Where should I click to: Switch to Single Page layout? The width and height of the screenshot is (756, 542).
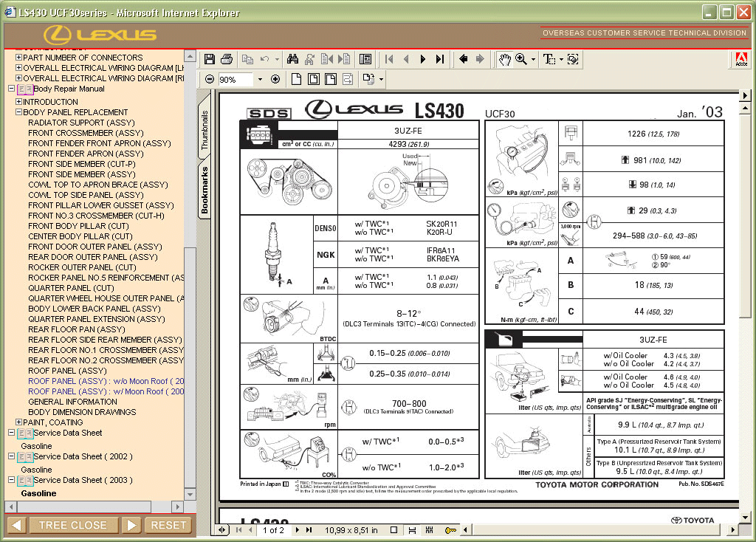coord(394,530)
